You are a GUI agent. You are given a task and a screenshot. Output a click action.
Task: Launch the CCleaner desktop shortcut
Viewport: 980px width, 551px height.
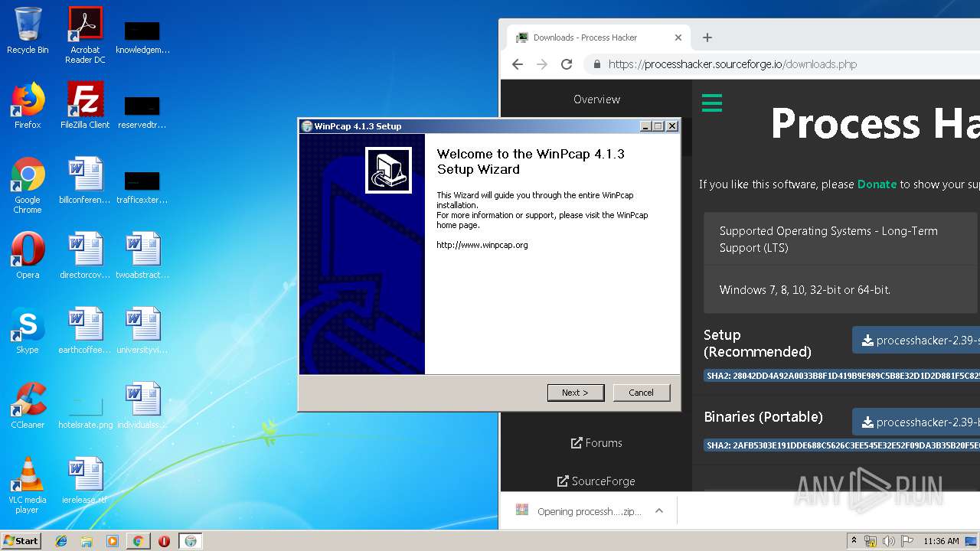(x=28, y=406)
